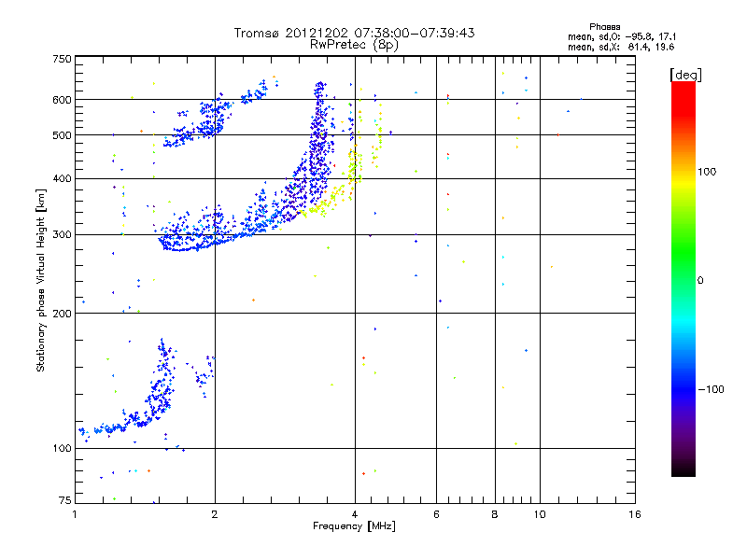Click the y-axis '400' tick label
747x560 pixels.
(x=62, y=178)
